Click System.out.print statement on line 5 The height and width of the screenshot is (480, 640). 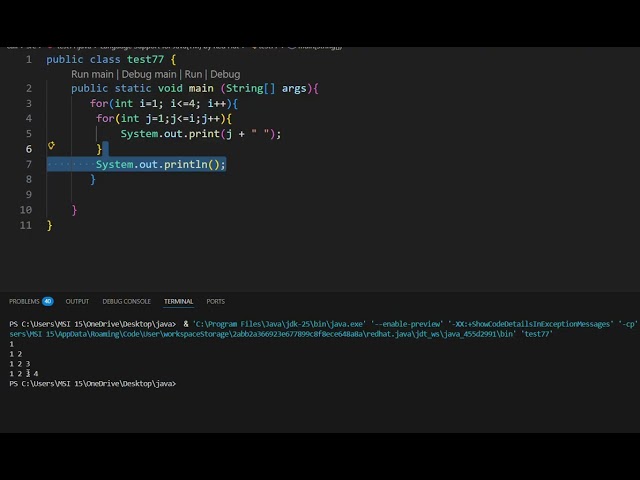200,134
